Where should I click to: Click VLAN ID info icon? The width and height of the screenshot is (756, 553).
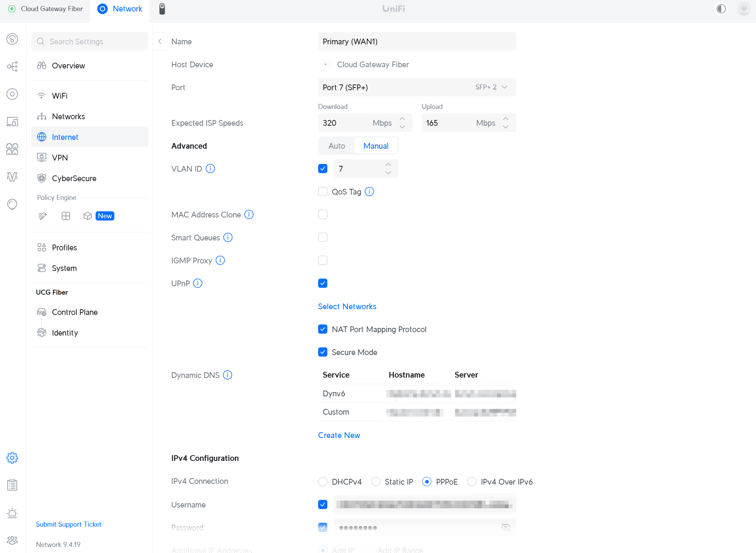[210, 169]
